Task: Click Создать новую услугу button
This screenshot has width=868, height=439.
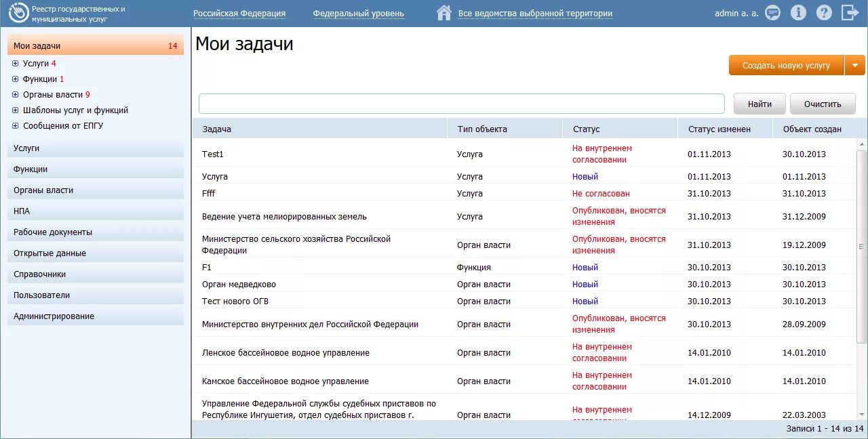Action: click(786, 66)
